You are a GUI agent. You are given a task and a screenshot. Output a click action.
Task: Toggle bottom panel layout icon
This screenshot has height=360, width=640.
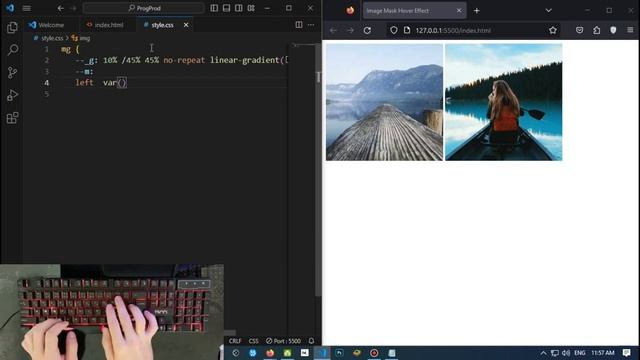pos(227,8)
